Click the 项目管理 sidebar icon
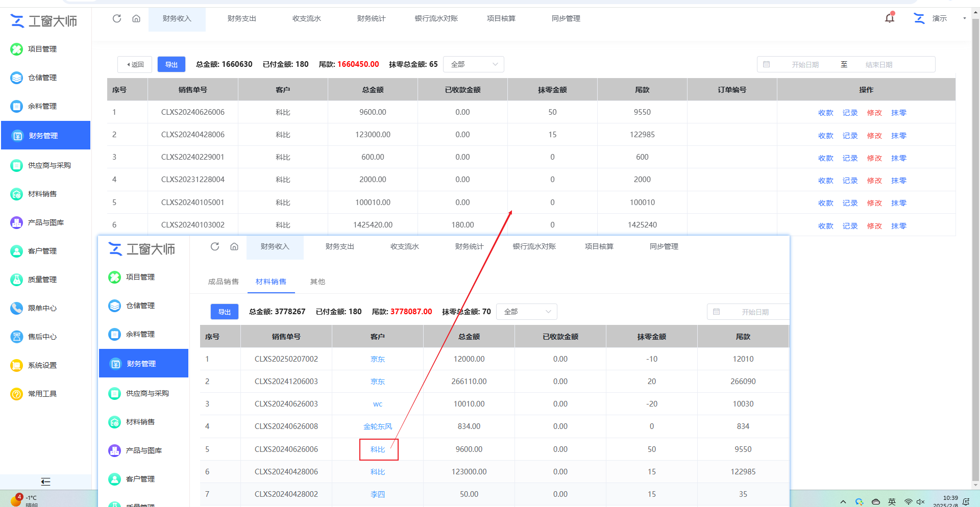The width and height of the screenshot is (980, 507). click(x=17, y=49)
